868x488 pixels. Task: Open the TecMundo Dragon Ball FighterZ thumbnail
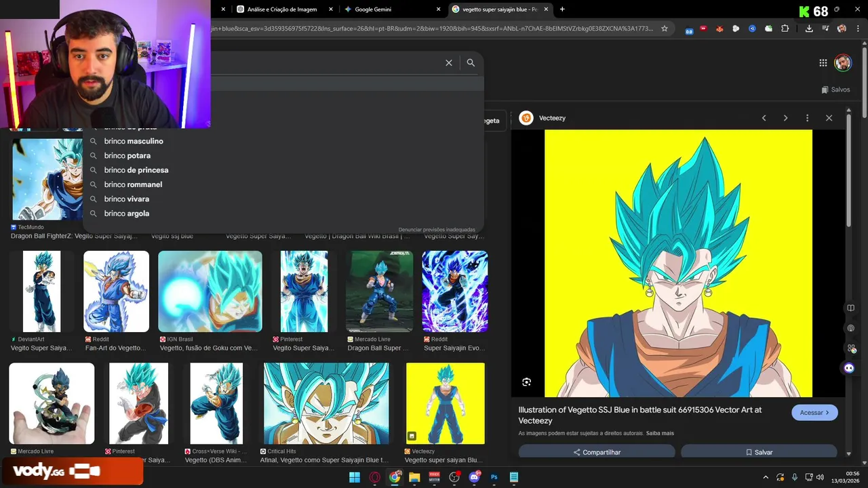point(46,180)
